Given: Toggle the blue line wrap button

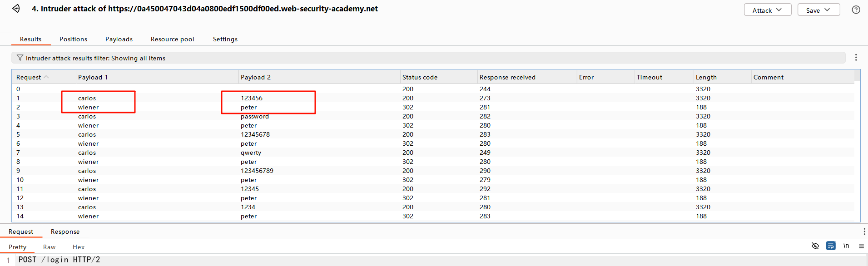Looking at the screenshot, I should (x=831, y=246).
